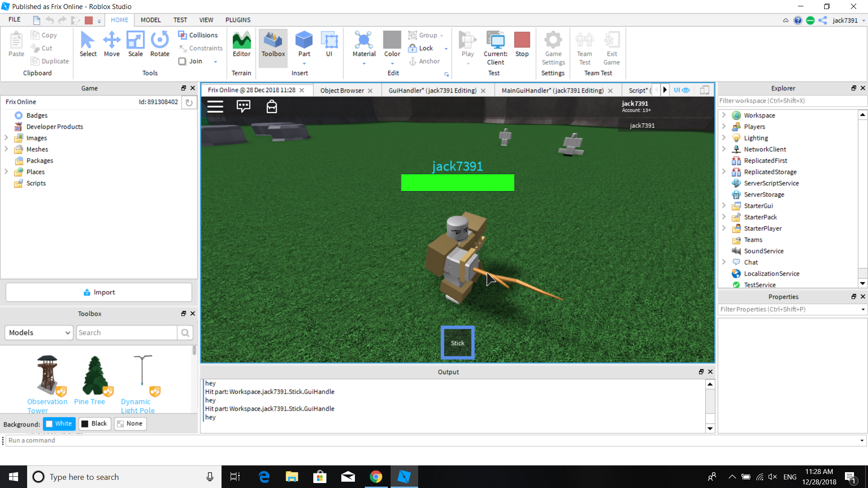Select the Move tool
The image size is (868, 488).
tap(112, 44)
